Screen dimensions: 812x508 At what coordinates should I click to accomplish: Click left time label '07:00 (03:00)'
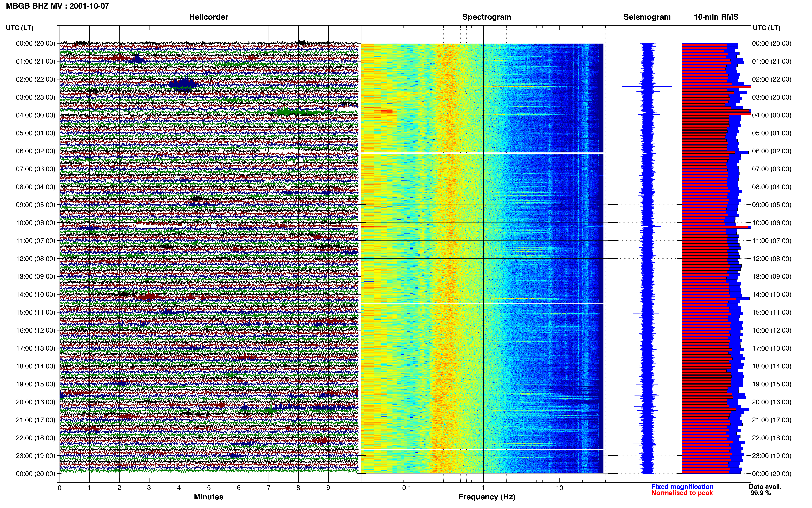coord(36,169)
